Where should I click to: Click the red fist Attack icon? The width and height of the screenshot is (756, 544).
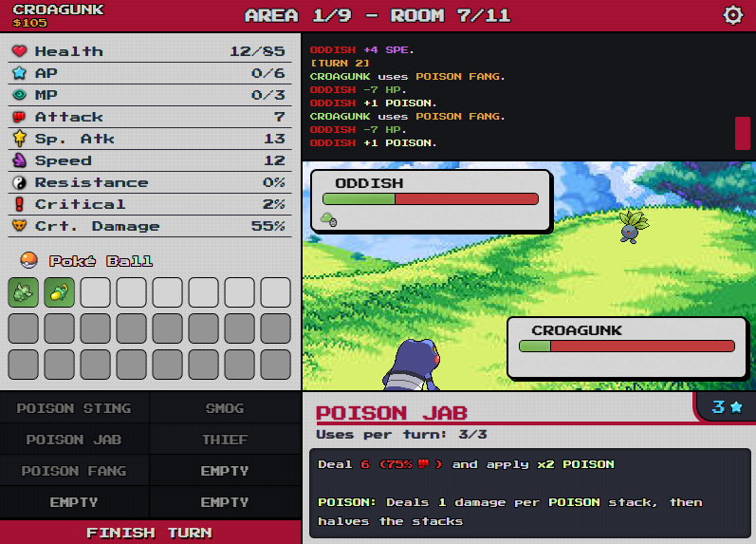[x=19, y=117]
